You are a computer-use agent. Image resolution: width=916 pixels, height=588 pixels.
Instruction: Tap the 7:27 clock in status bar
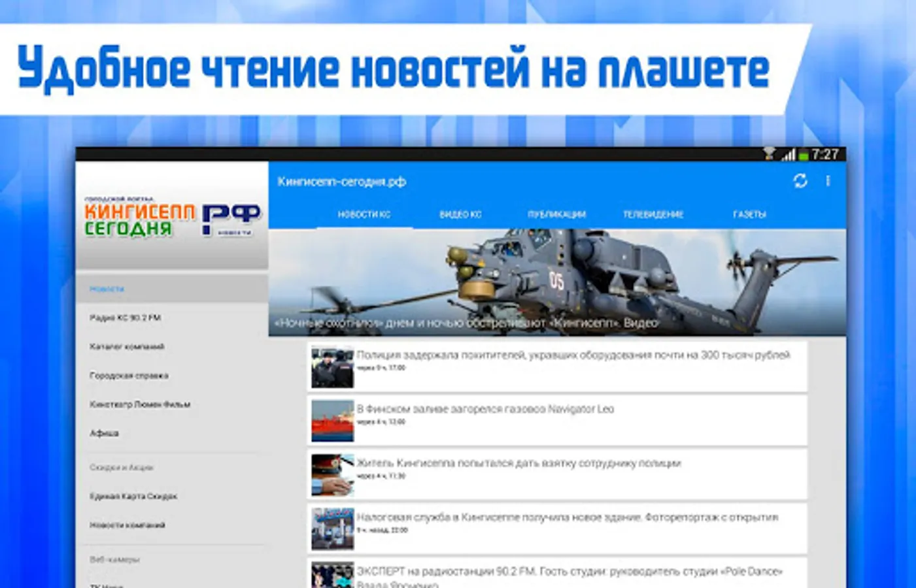coord(824,154)
